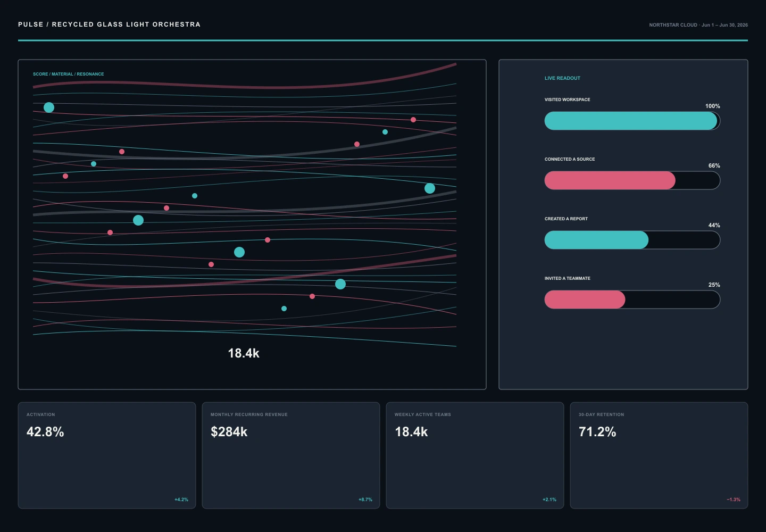Select the "CONNECTED A SOURCE" label
This screenshot has width=766, height=532.
click(570, 159)
